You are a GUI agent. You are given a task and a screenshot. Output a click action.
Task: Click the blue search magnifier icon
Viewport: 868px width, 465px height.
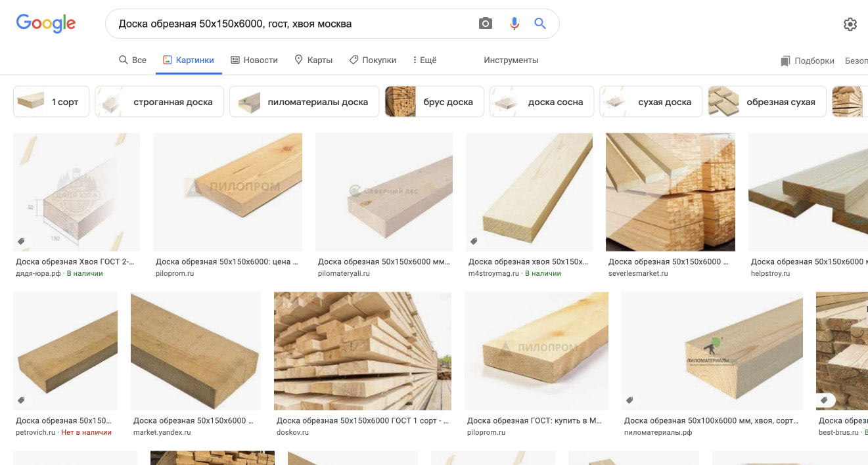pyautogui.click(x=539, y=22)
